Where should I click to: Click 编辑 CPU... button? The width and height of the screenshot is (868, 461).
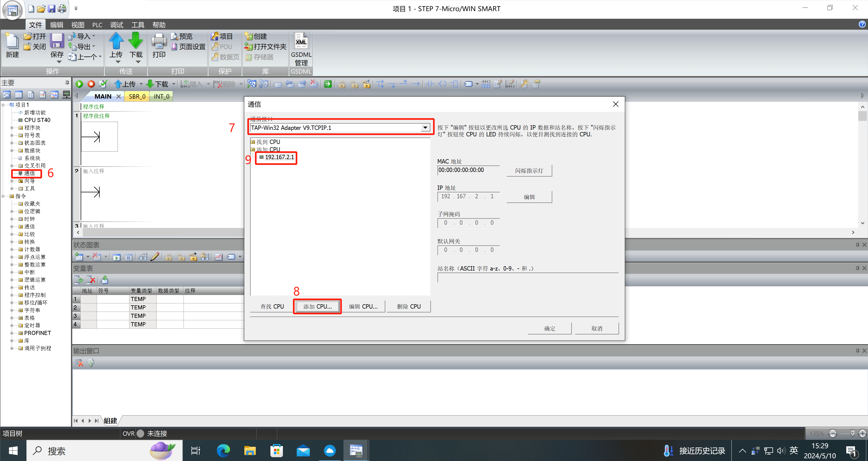tap(363, 306)
